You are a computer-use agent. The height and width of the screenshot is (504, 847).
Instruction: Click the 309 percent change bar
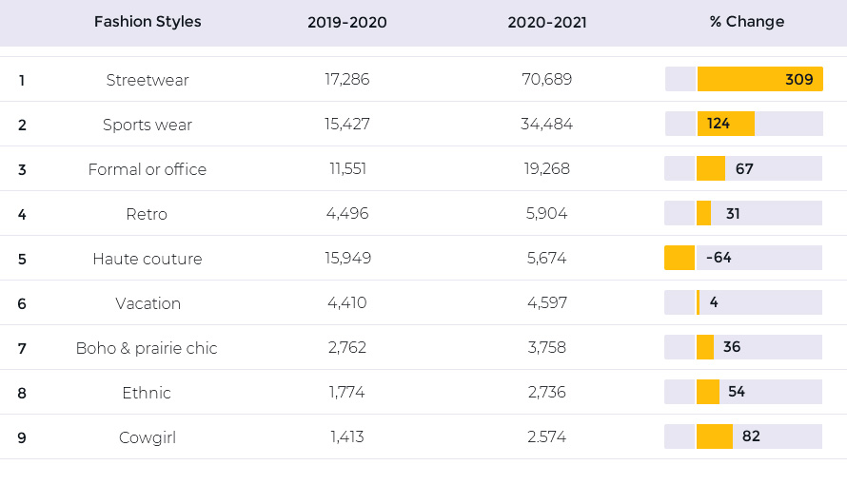pyautogui.click(x=760, y=79)
